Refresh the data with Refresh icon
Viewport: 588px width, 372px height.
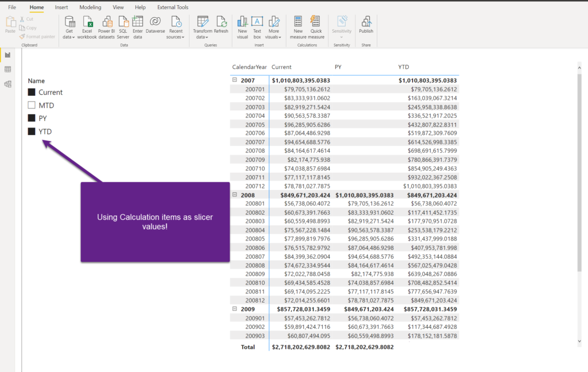point(221,22)
